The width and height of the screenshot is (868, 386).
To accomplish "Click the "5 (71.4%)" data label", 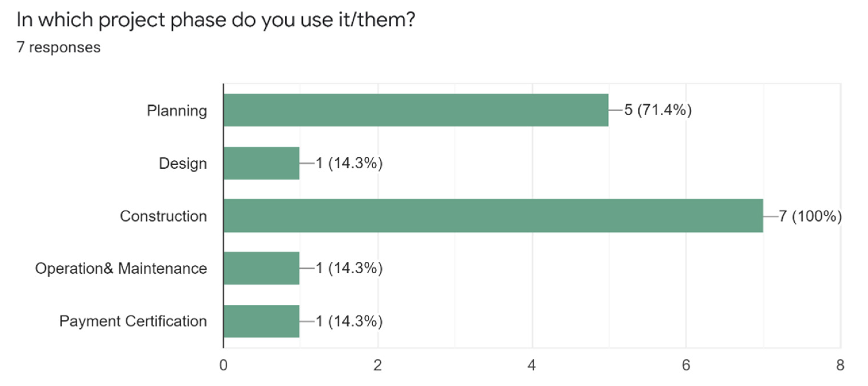I will click(x=658, y=110).
